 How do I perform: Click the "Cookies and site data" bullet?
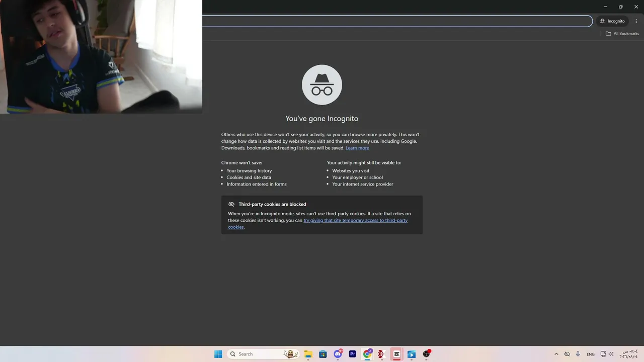pos(249,177)
